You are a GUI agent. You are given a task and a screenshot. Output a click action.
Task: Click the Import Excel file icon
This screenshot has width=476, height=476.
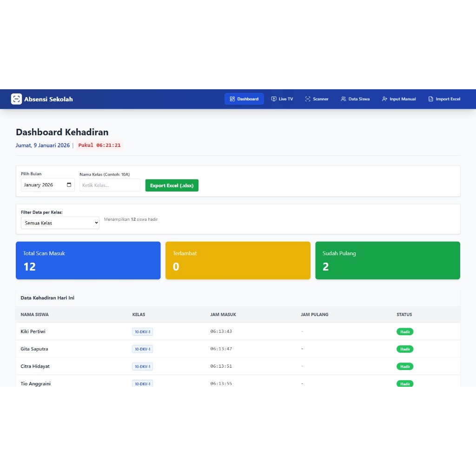[x=431, y=99]
